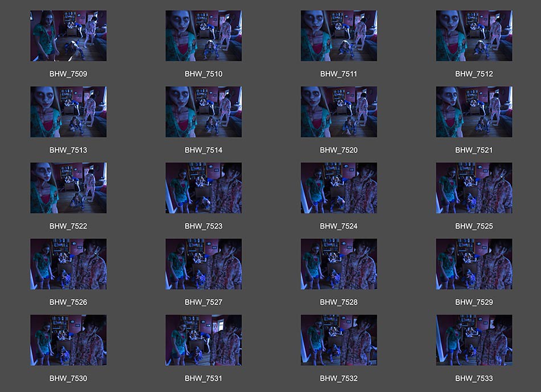Image resolution: width=541 pixels, height=392 pixels.
Task: Select the BHW_7527 filename caption
Action: click(x=203, y=302)
